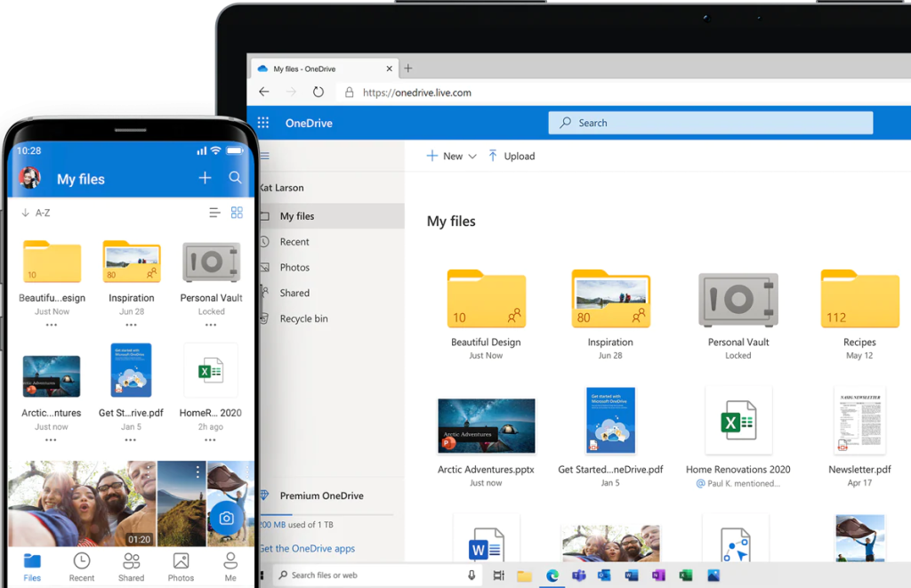This screenshot has width=911, height=588.
Task: Open more options under Personal Vault on the phone
Action: [x=211, y=325]
